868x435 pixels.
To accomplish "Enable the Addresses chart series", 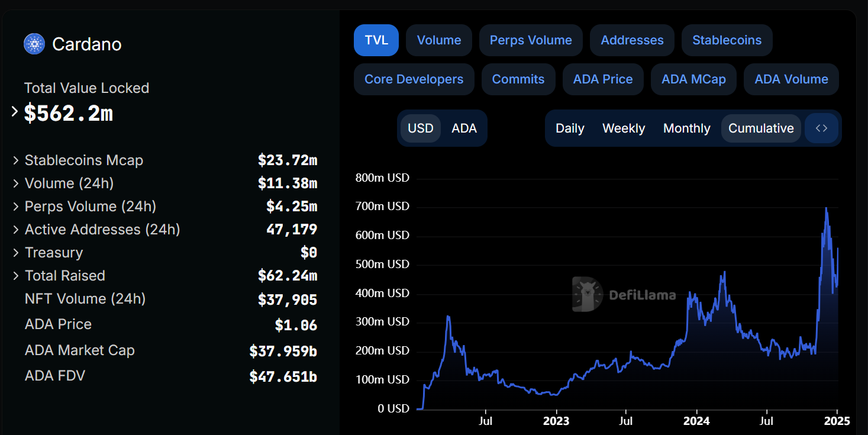I will pos(632,40).
